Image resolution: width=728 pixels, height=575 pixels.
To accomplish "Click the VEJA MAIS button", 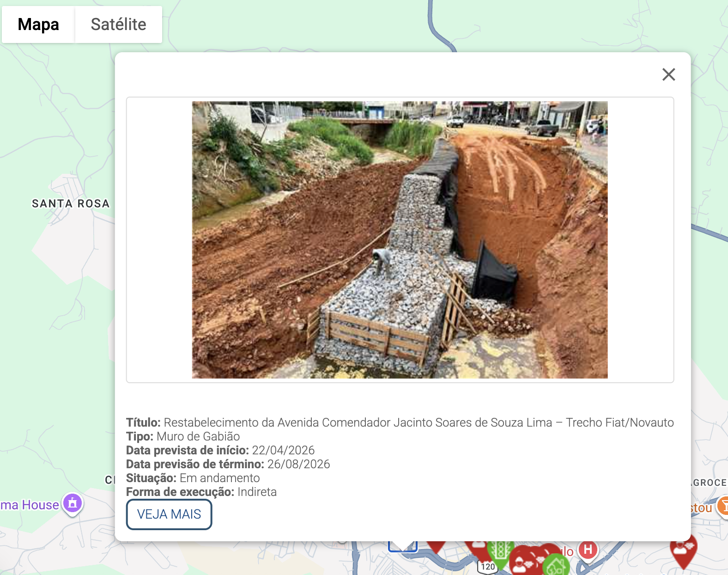I will coord(169,514).
